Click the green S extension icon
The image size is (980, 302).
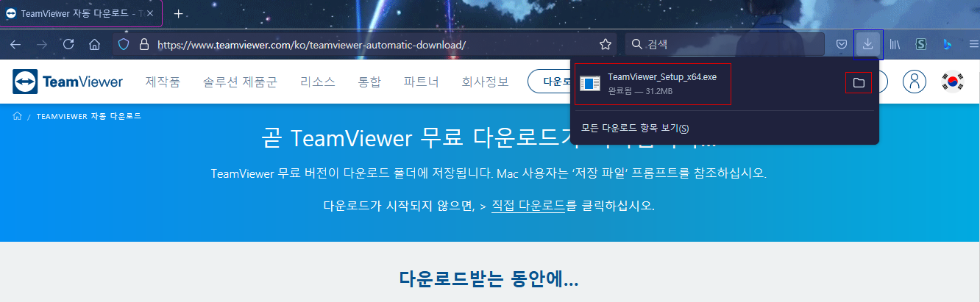coord(920,44)
